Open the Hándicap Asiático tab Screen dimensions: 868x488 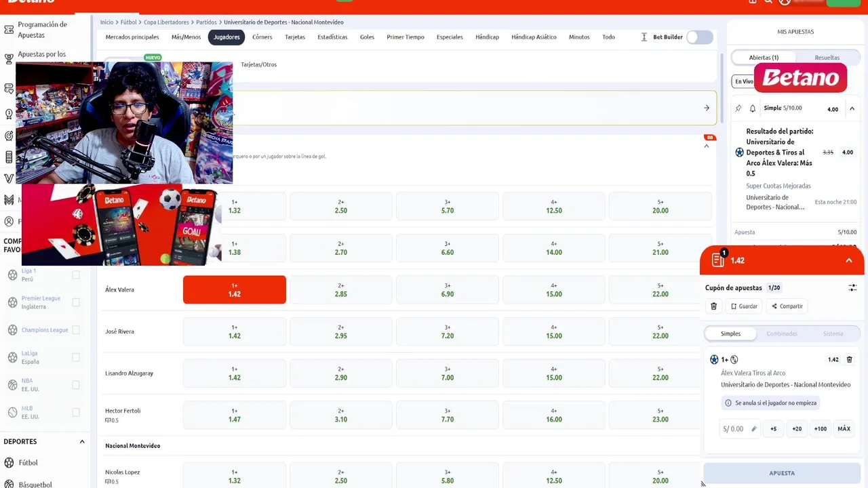[x=534, y=37]
